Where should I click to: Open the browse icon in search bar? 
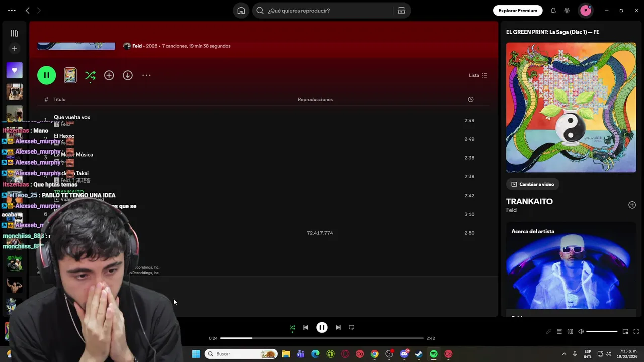pos(401,11)
